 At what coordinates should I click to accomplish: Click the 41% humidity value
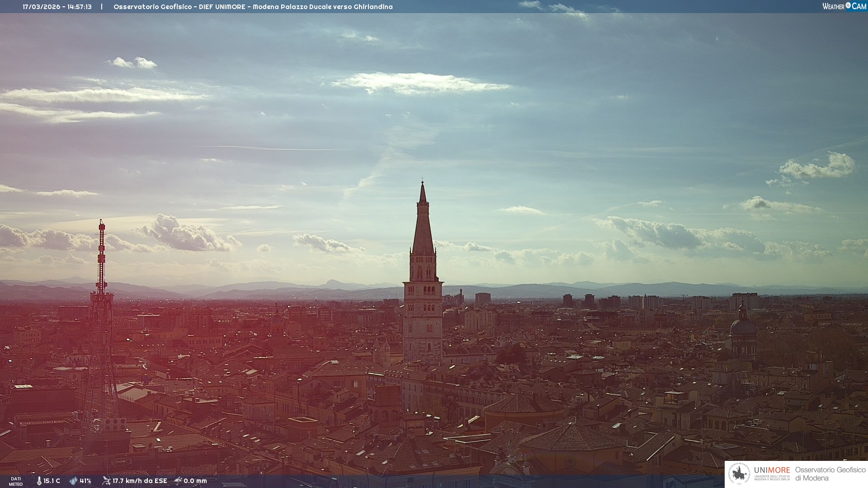pyautogui.click(x=85, y=481)
